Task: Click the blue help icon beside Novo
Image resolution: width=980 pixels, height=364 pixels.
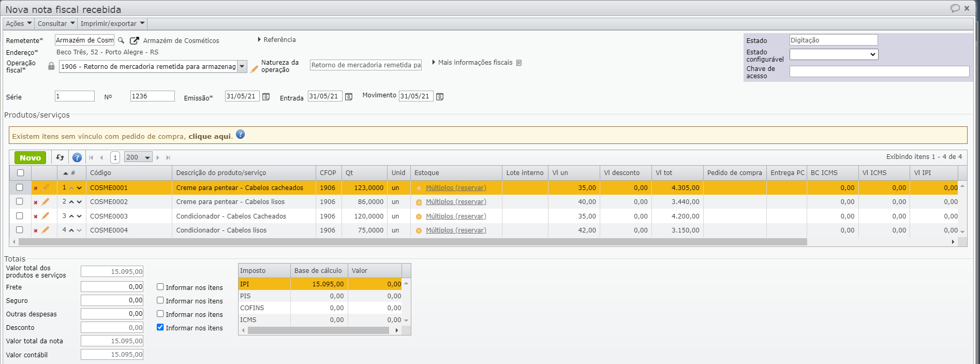Action: click(77, 157)
